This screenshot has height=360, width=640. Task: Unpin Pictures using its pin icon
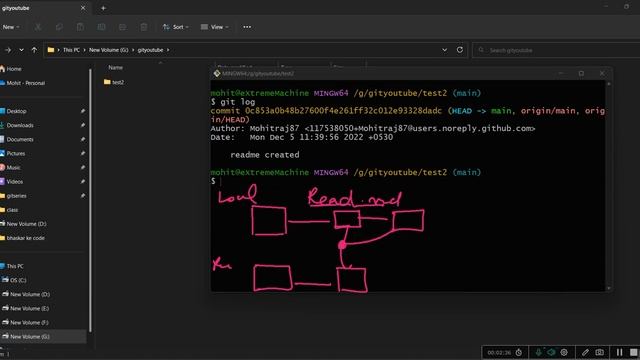[83, 153]
